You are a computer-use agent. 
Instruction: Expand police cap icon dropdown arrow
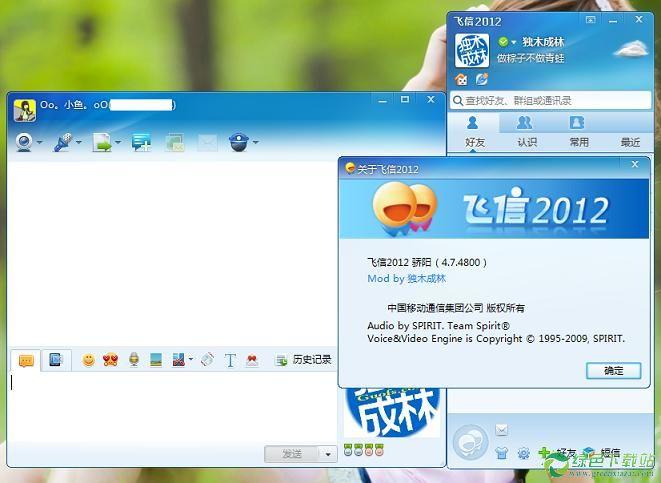tap(255, 142)
